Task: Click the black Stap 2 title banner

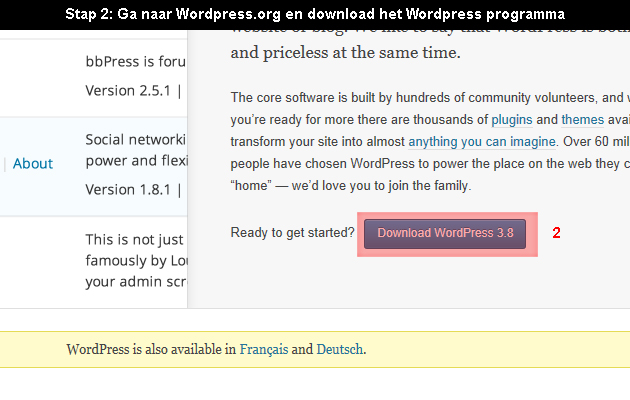Action: (x=315, y=15)
